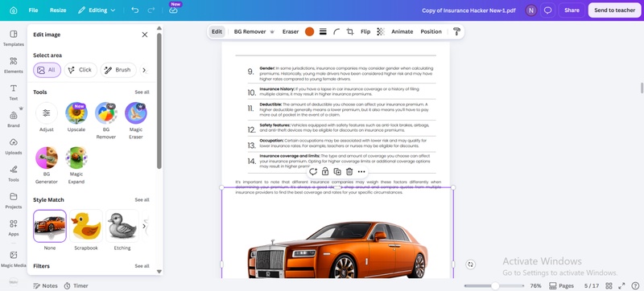The height and width of the screenshot is (291, 644).
Task: Open Brand in the sidebar
Action: click(x=14, y=119)
